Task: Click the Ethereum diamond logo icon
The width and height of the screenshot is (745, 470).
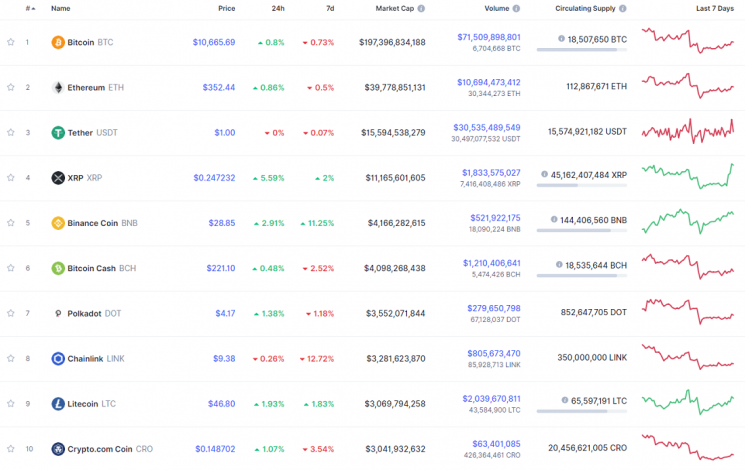Action: (58, 87)
